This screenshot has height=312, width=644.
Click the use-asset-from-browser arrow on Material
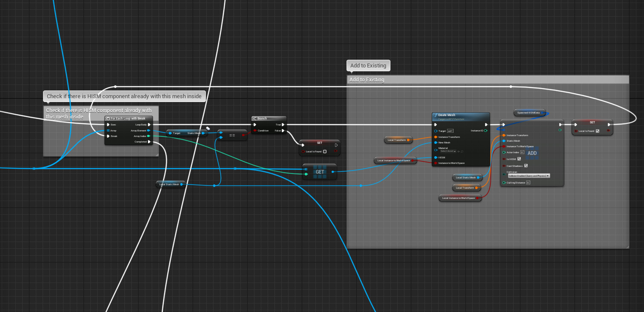[x=458, y=151]
